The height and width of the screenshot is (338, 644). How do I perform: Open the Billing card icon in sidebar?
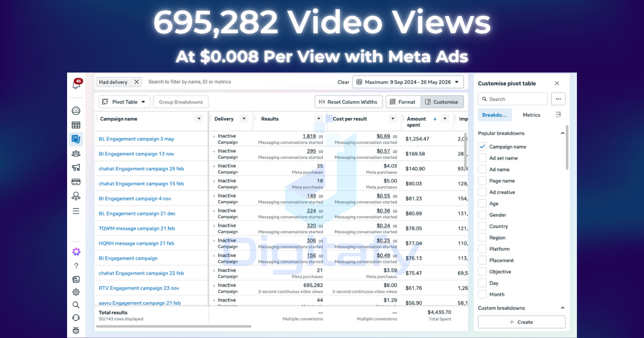coord(76,182)
